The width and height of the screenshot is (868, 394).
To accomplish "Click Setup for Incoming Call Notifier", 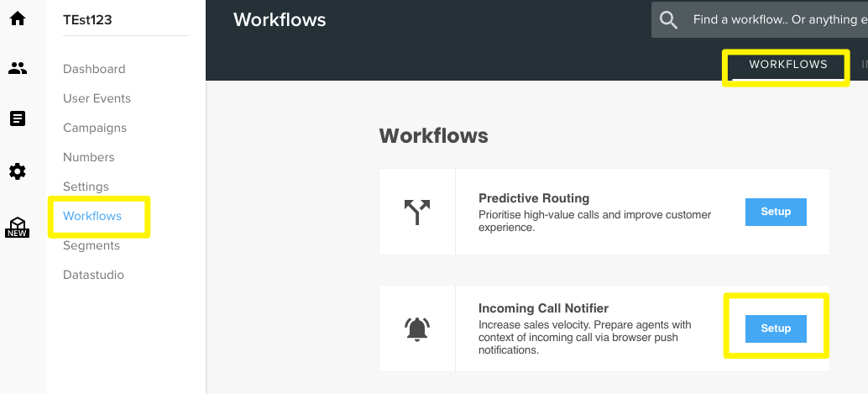I will 776,328.
